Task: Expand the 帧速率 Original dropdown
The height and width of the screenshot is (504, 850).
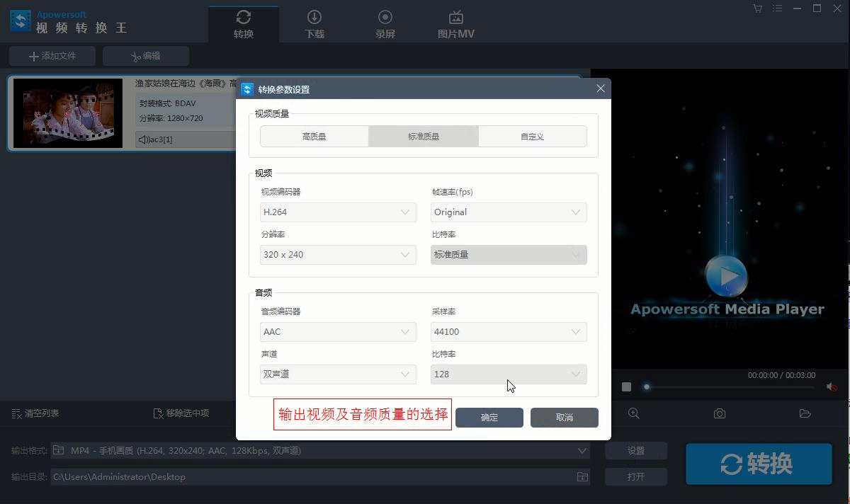Action: [509, 212]
